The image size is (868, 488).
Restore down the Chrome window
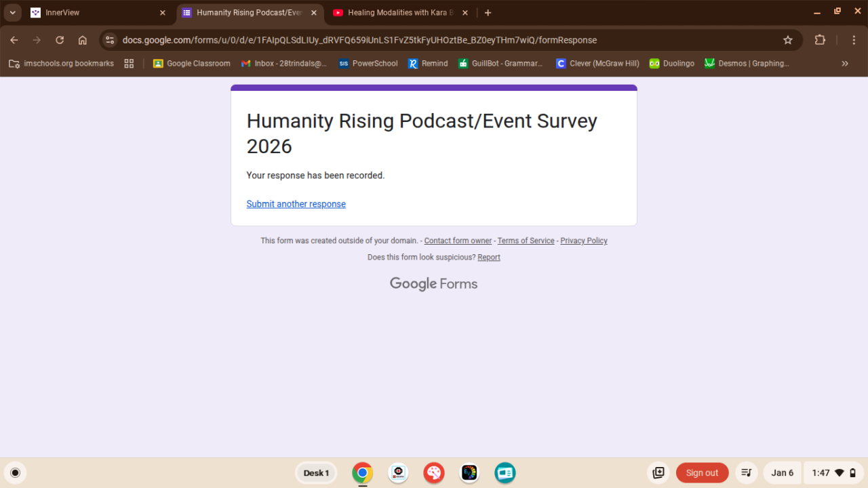click(837, 12)
